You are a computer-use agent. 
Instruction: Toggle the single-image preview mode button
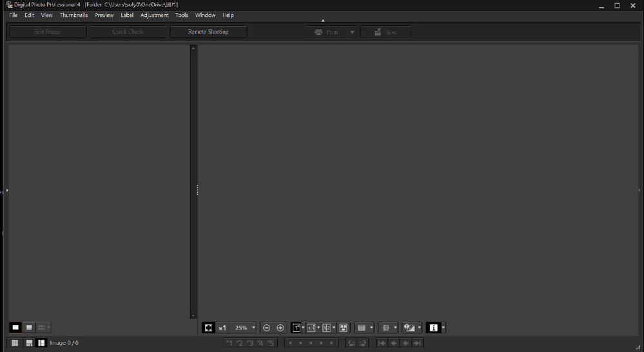[296, 328]
